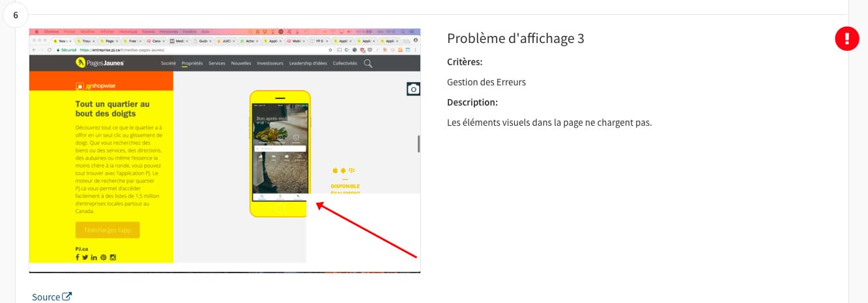Open the Pages Jaunes screenshot thumbnail
Viewport: 868px width, 303px height.
[x=225, y=151]
